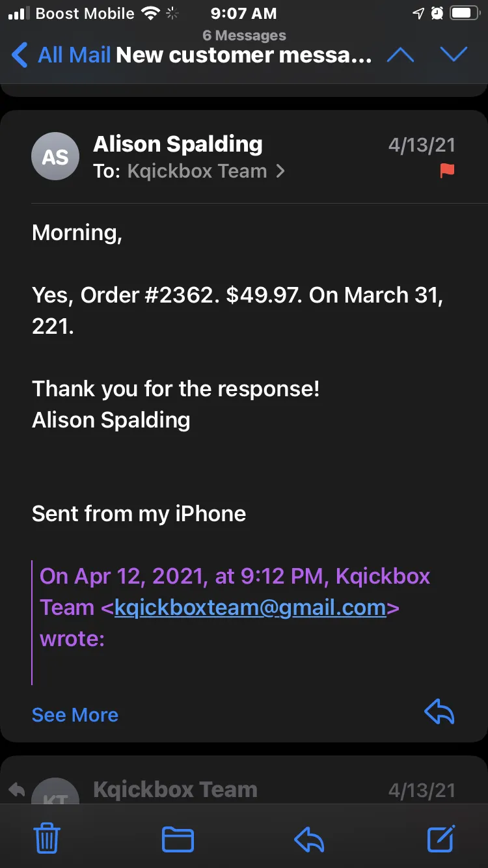
Task: Return to All Mail list
Action: coord(62,55)
